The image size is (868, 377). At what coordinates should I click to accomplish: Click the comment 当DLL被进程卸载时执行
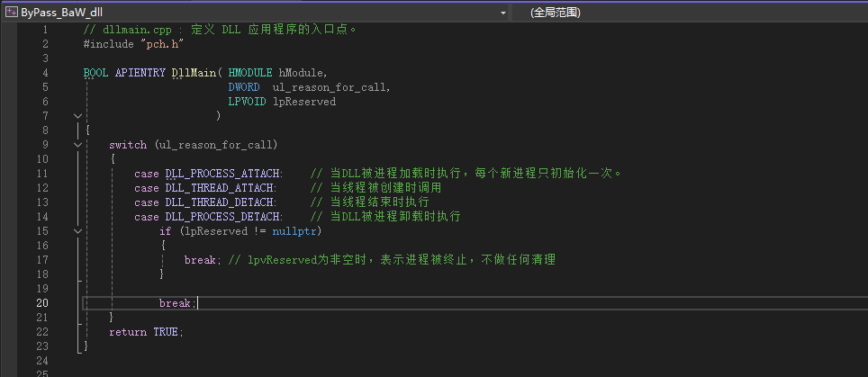click(x=385, y=216)
